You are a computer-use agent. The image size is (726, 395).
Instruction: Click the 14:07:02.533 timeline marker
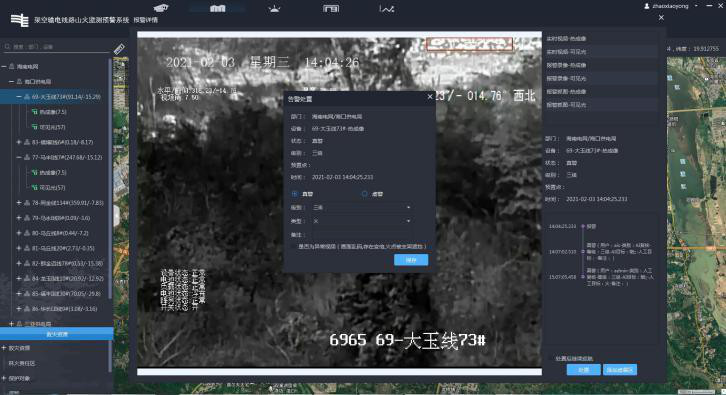click(x=583, y=251)
